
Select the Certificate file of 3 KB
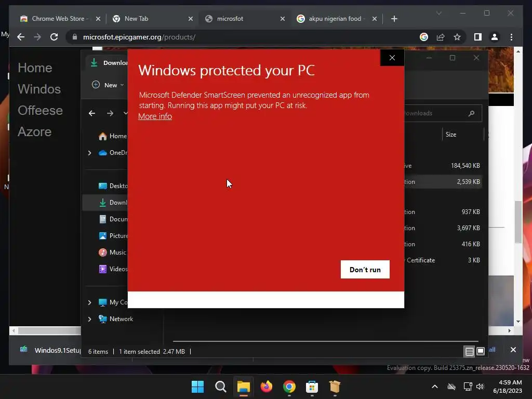click(443, 260)
